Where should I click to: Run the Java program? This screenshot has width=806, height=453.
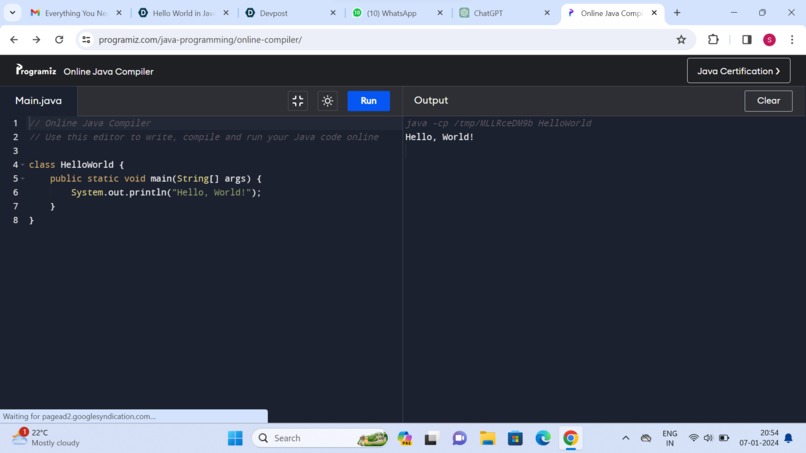[x=368, y=101]
